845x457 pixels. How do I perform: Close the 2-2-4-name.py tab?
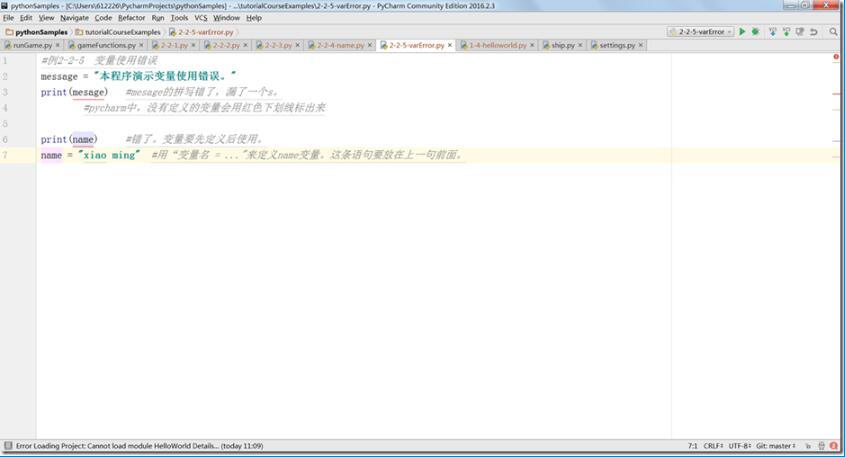[370, 45]
